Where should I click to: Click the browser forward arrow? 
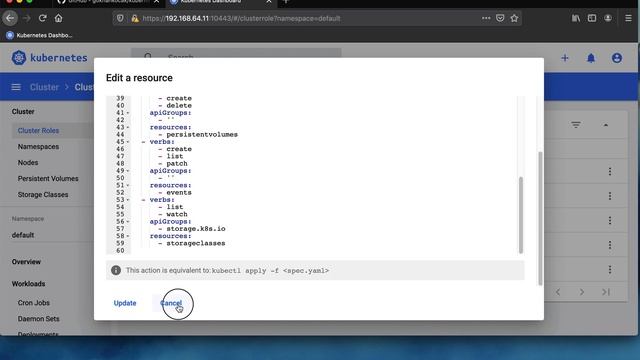tap(27, 18)
